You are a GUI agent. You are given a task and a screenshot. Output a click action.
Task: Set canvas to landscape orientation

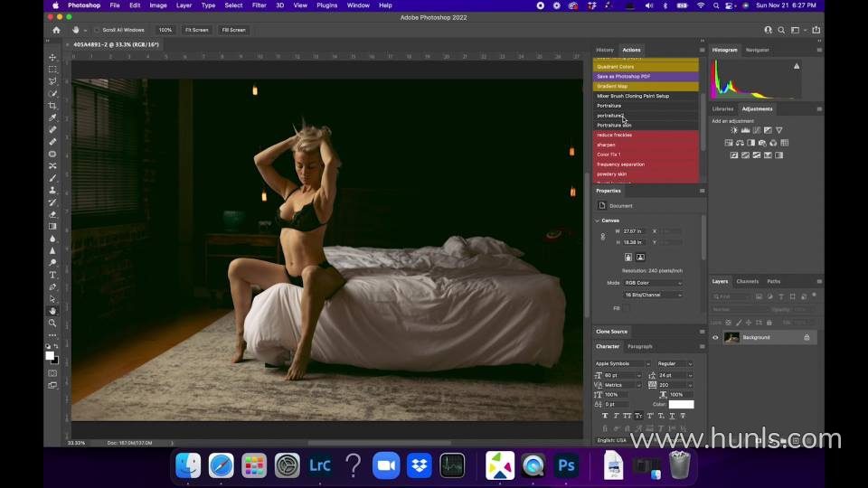(640, 258)
